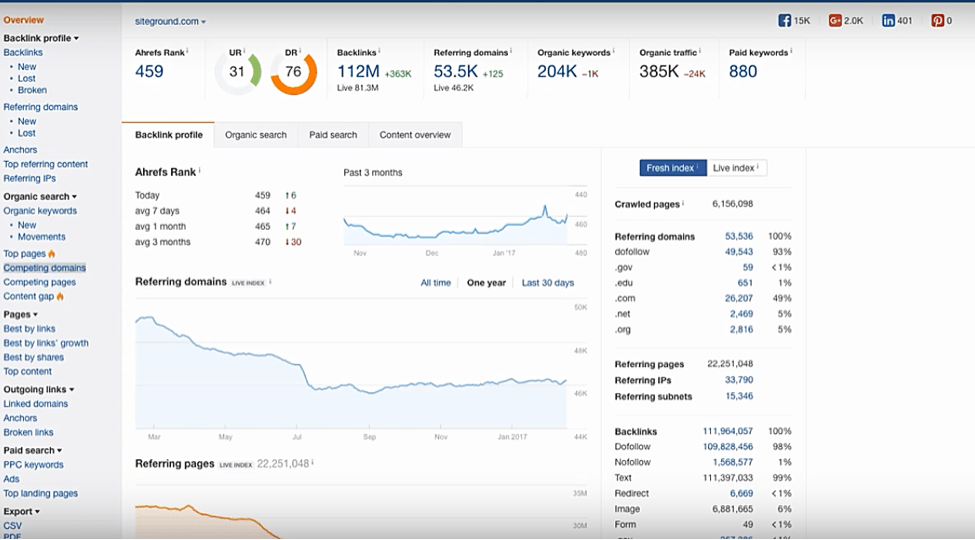This screenshot has height=540, width=975.
Task: Click info icon next to Ahrefs Rank heading
Action: (200, 170)
